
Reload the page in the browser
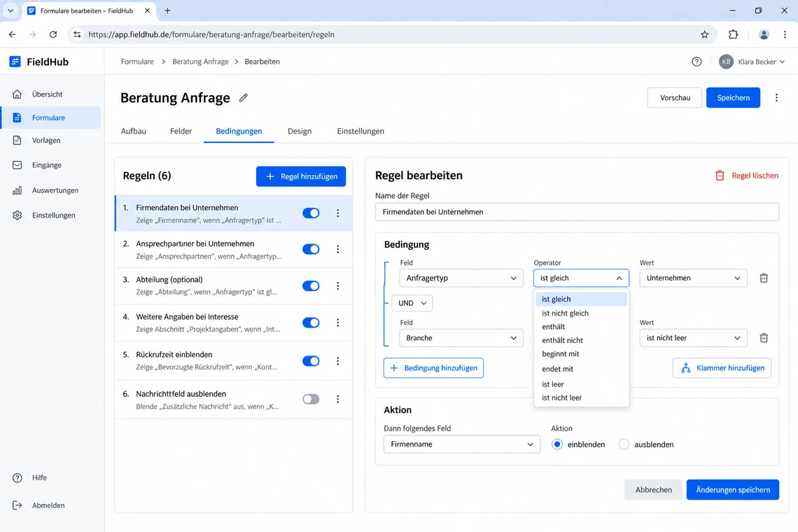coord(53,34)
